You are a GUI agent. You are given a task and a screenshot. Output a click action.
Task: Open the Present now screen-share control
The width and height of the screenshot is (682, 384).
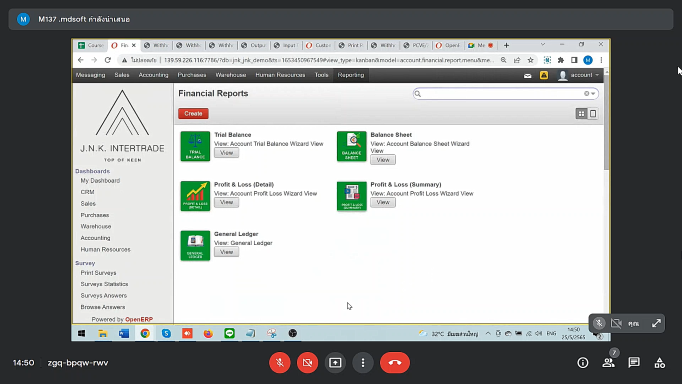[335, 363]
